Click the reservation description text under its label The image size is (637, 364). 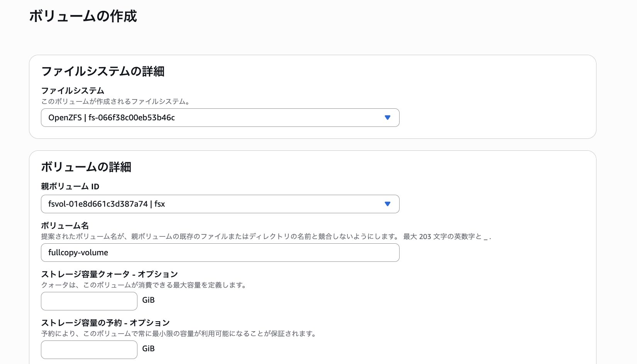point(178,334)
